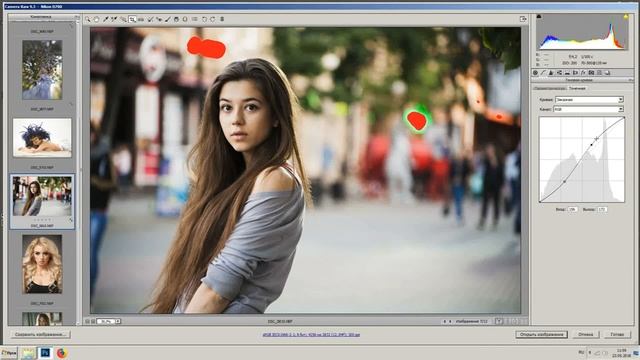640x360 pixels.
Task: Select the Straighten tool
Action: [141, 19]
